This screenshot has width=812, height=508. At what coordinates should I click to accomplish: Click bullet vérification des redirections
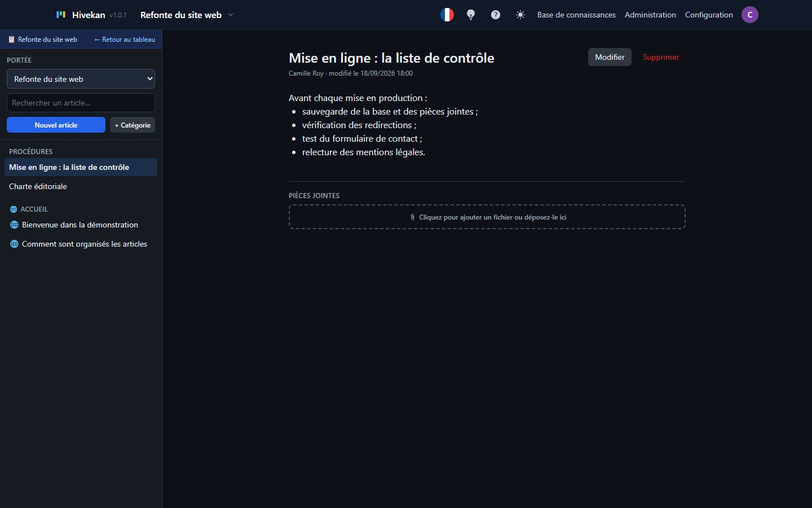(359, 125)
